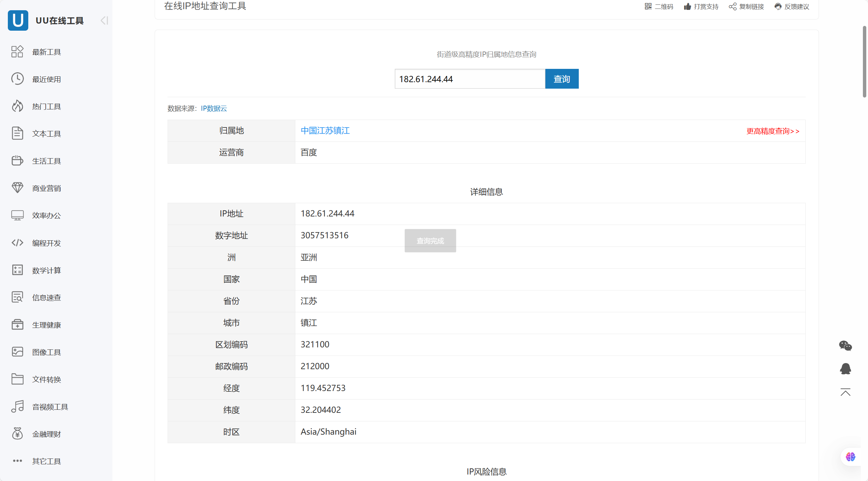Click the back-to-top arrow icon
Image resolution: width=868 pixels, height=481 pixels.
coord(845,392)
